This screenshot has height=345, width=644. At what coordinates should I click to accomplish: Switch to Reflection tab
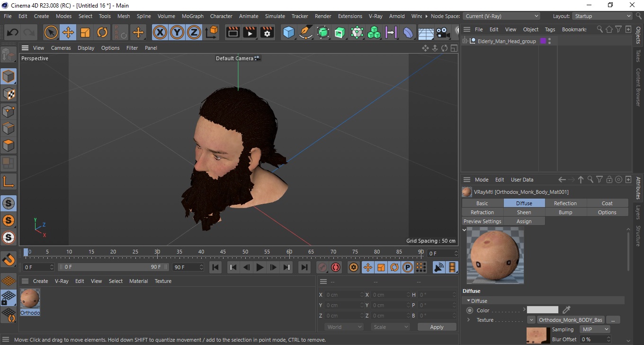pyautogui.click(x=565, y=203)
